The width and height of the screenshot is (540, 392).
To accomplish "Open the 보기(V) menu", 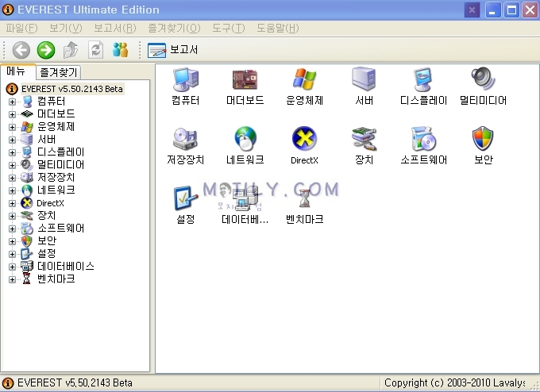I will [66, 29].
